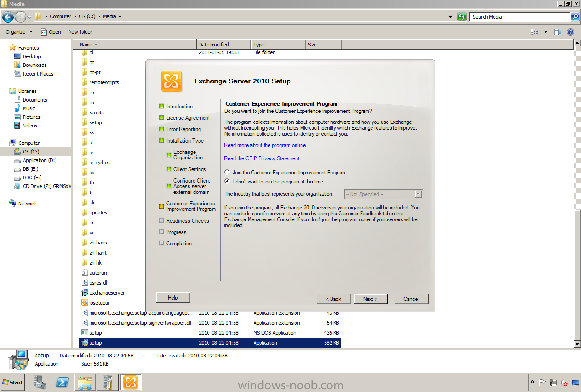Click the Exchange Server logo in setup wizard
This screenshot has height=392, width=581.
point(172,81)
